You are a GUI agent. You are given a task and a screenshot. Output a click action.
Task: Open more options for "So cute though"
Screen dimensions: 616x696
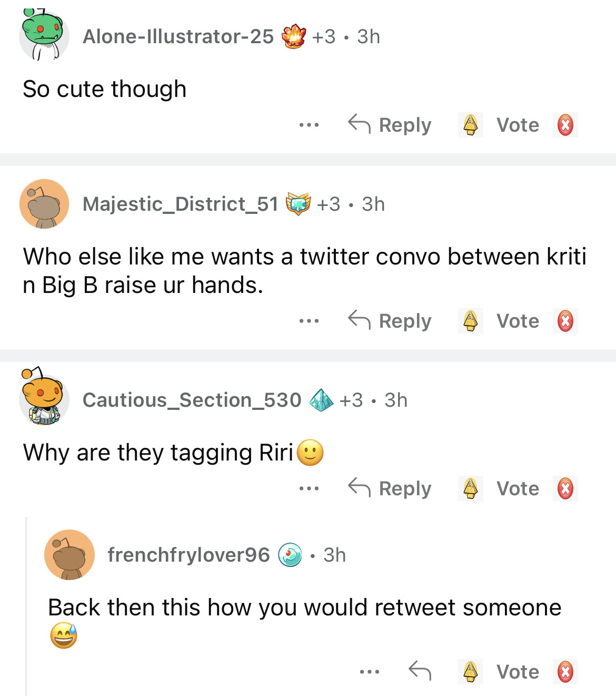tap(309, 125)
